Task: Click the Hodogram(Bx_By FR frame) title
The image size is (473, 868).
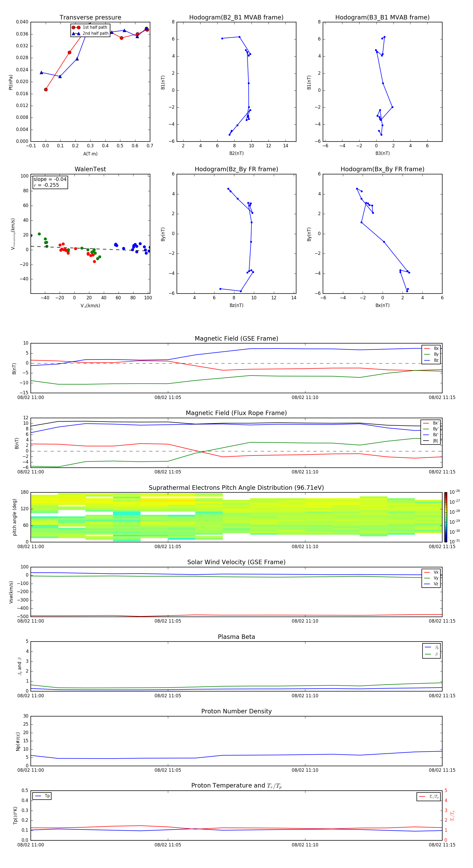Action: click(x=382, y=169)
